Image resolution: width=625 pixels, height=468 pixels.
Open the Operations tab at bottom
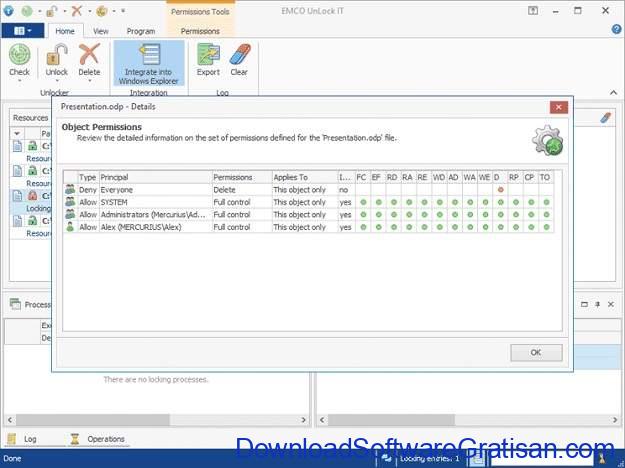98,439
